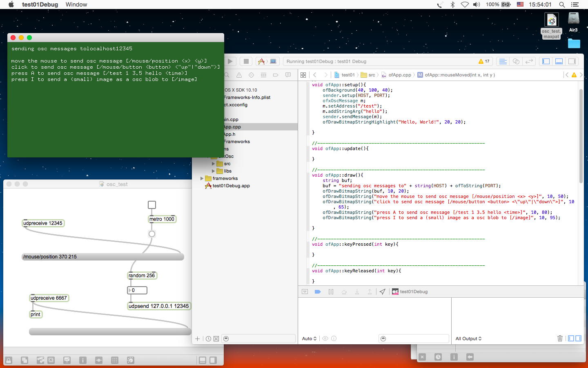Clear console with the trash icon

coord(560,338)
